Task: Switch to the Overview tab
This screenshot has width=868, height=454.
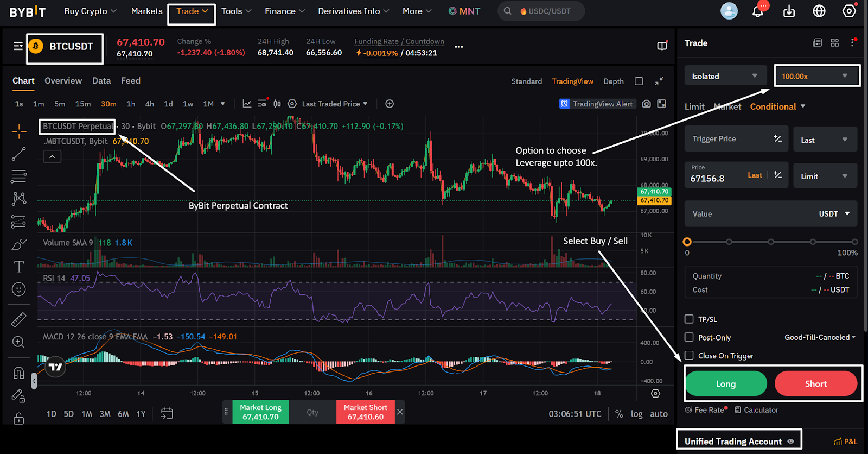Action: 63,80
